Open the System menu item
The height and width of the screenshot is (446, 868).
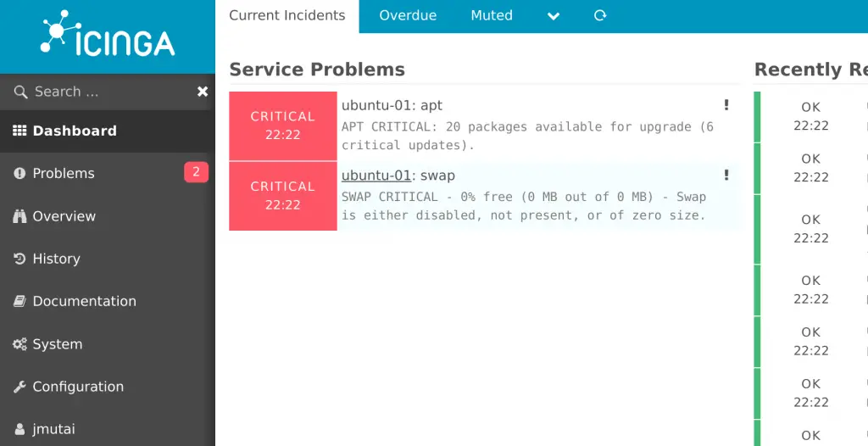(108, 344)
